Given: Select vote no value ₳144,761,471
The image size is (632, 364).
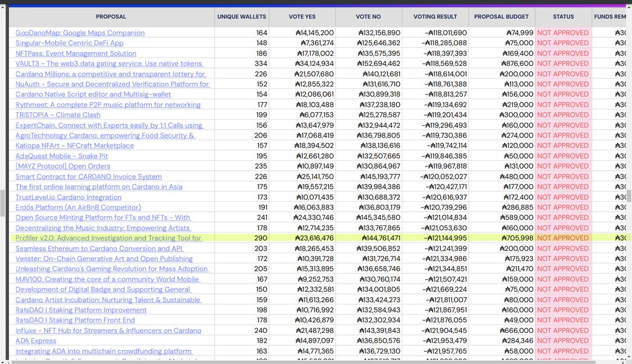Looking at the screenshot, I should pos(378,238).
